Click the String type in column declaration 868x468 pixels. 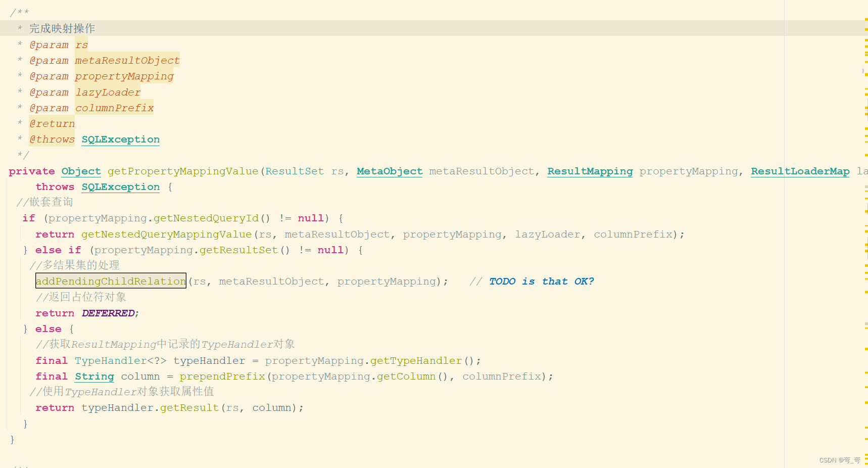(x=94, y=377)
